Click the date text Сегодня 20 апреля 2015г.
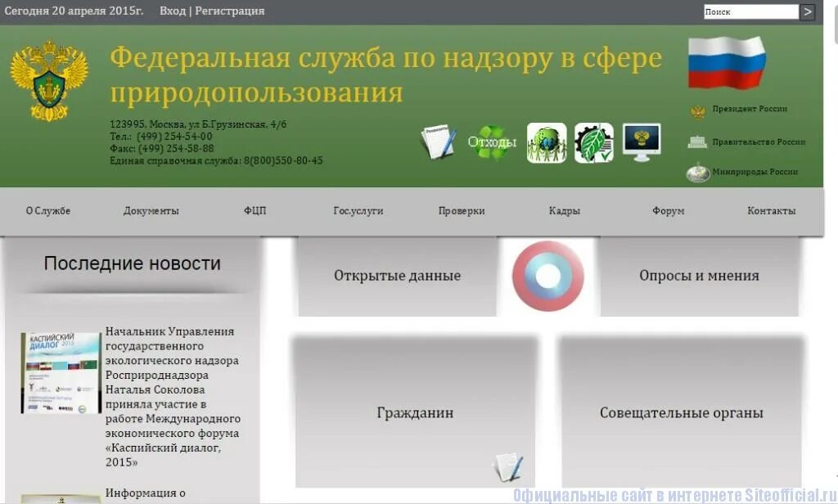Viewport: 838px width, 504px height. (x=74, y=11)
